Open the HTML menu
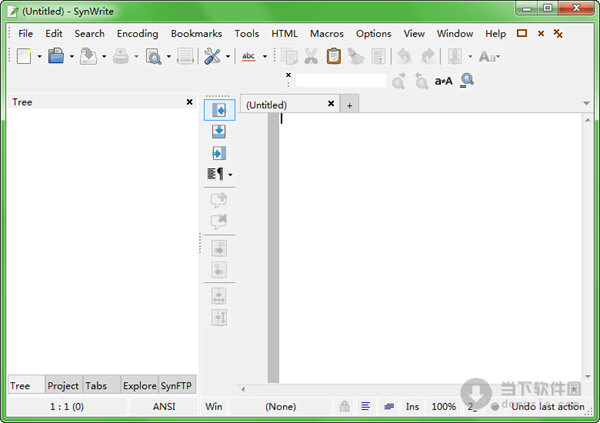Screen dimensions: 600x423 point(284,34)
